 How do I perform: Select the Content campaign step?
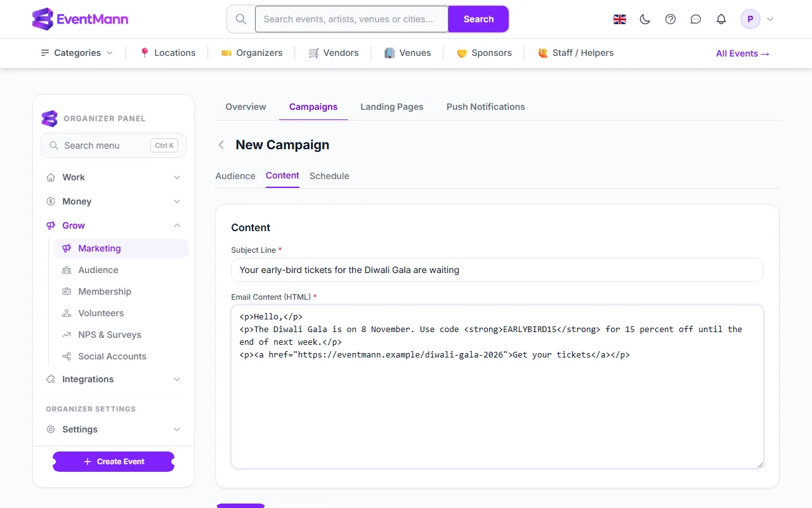282,176
